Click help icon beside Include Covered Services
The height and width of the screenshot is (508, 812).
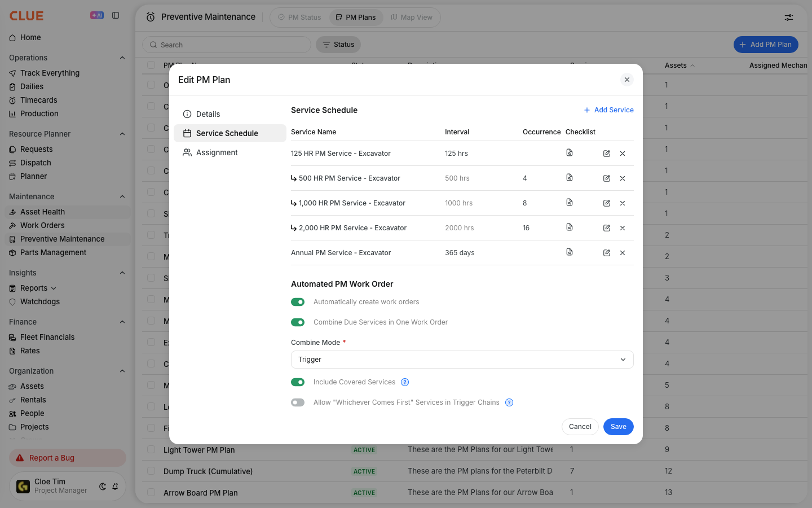405,382
